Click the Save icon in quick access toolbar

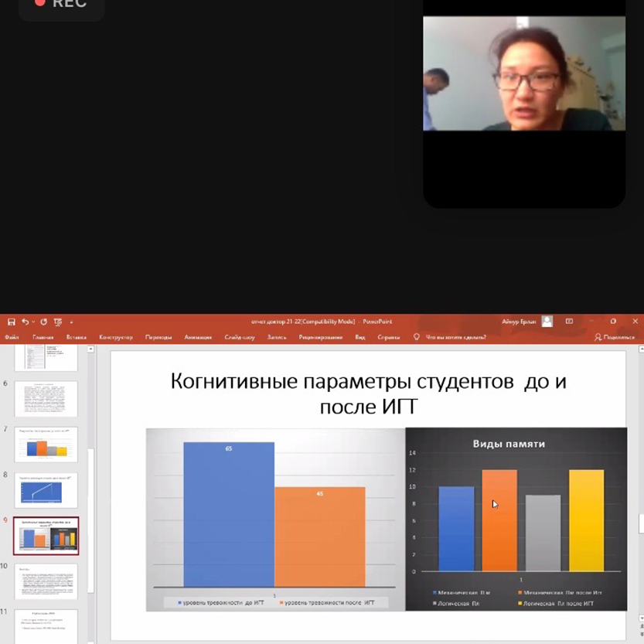coord(11,322)
